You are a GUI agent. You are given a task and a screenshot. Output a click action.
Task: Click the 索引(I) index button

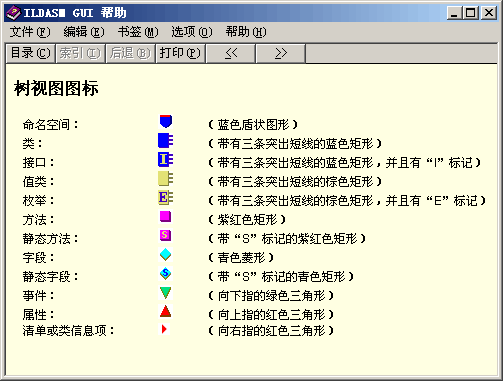80,53
